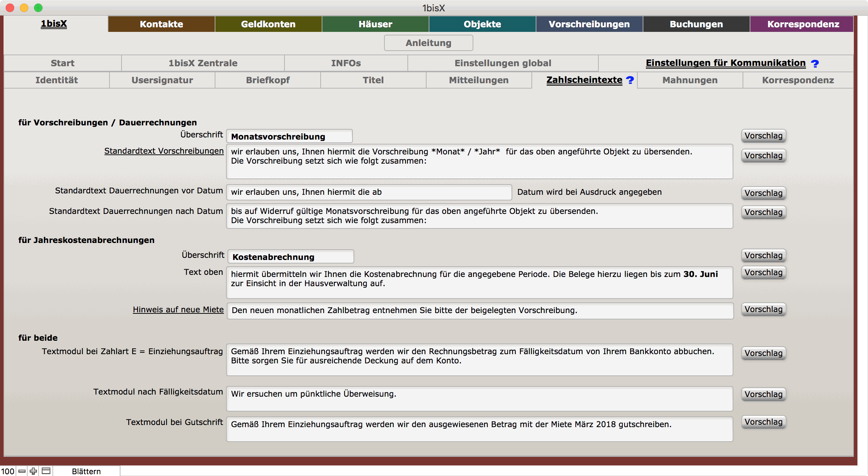Click the help question mark next to Zahlscheintexte
868x476 pixels.
(630, 80)
